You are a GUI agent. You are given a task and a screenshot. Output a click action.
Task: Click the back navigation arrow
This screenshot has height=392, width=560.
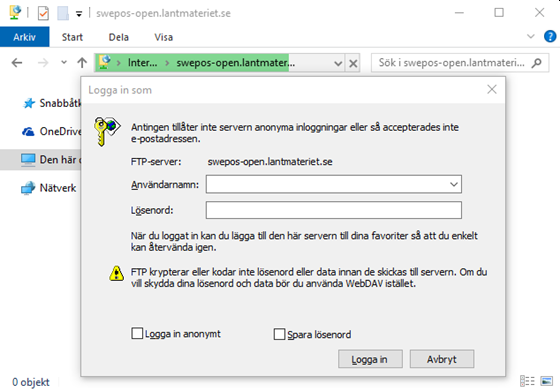click(x=17, y=63)
